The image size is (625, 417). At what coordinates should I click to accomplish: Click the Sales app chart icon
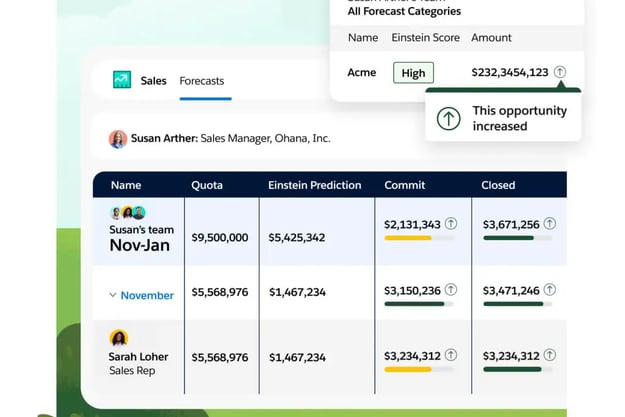tap(122, 80)
